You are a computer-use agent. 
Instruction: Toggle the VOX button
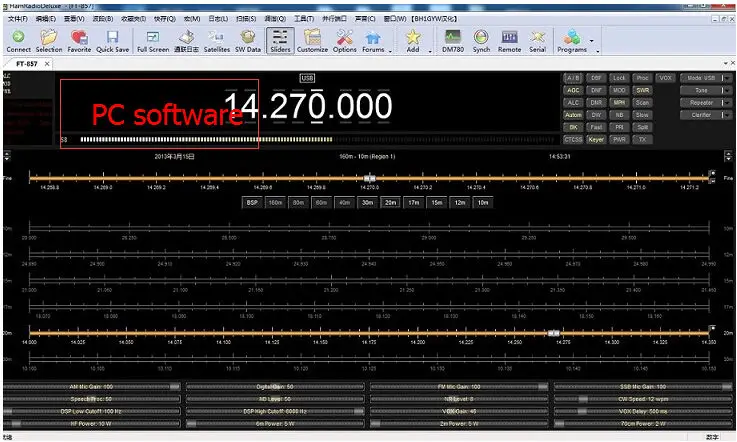[x=665, y=78]
